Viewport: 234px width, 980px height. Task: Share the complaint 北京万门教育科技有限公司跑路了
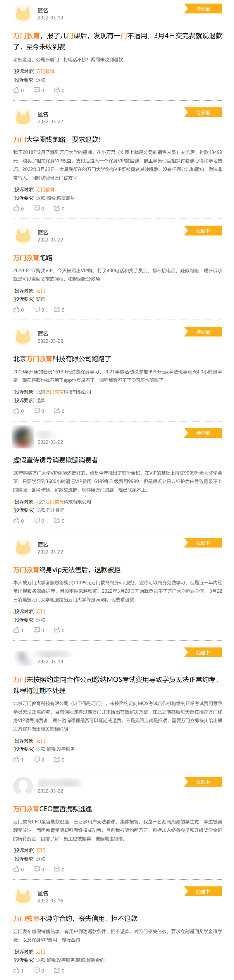click(59, 411)
